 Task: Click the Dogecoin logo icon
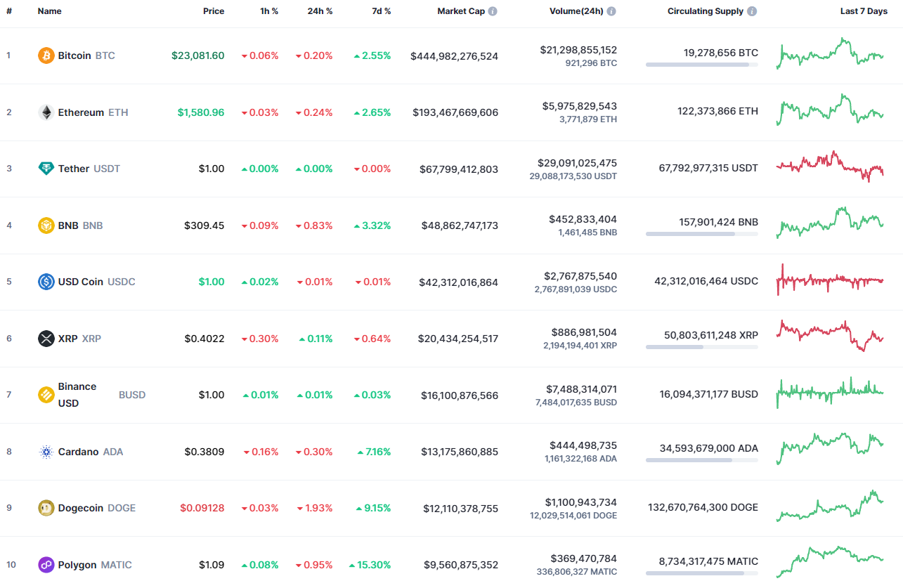[45, 508]
